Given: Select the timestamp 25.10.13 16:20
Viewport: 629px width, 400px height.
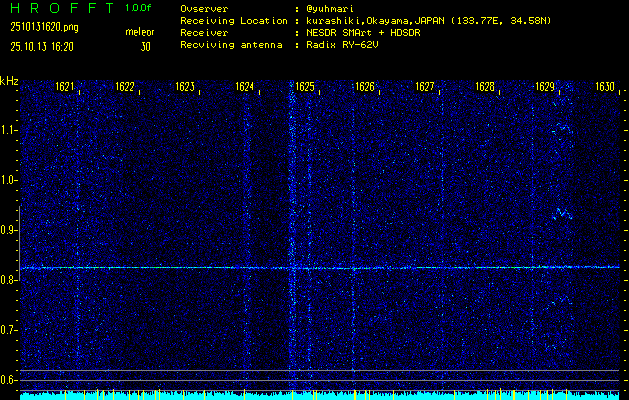Looking at the screenshot, I should click(42, 47).
